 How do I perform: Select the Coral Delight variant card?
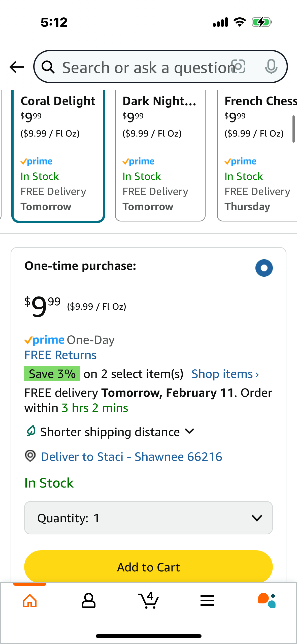click(x=58, y=156)
